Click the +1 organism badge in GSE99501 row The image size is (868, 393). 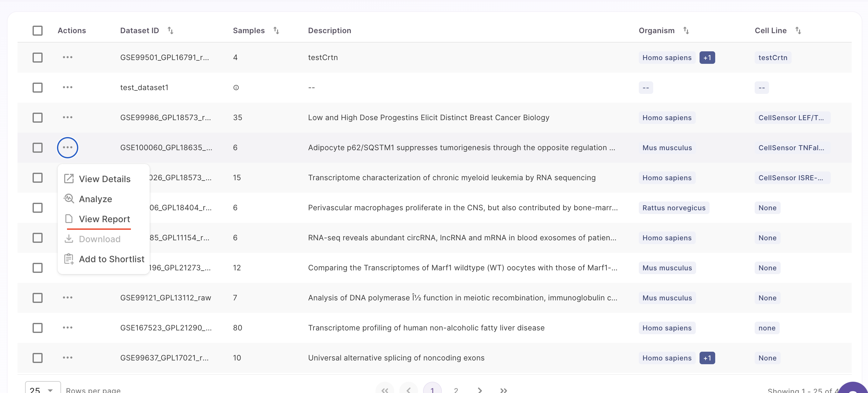click(x=707, y=58)
